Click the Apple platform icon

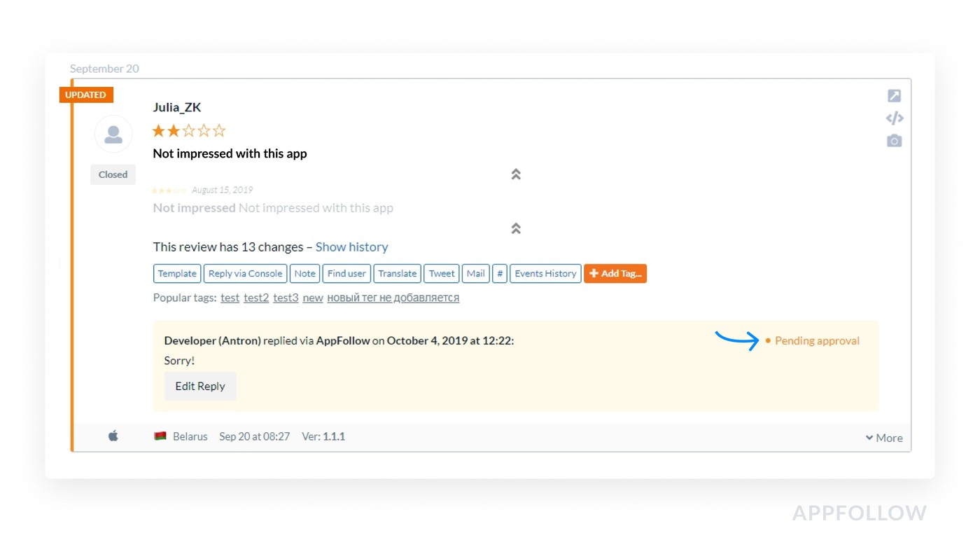[x=113, y=436]
